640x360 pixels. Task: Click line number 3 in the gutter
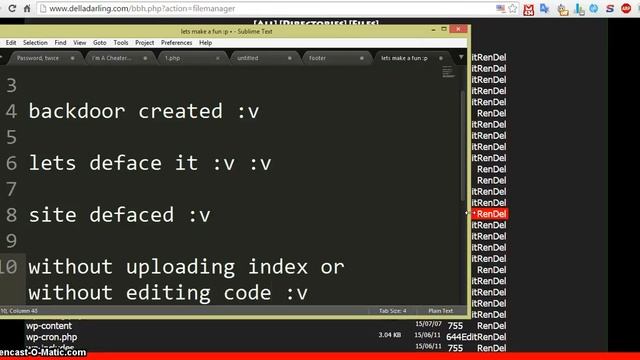(11, 85)
